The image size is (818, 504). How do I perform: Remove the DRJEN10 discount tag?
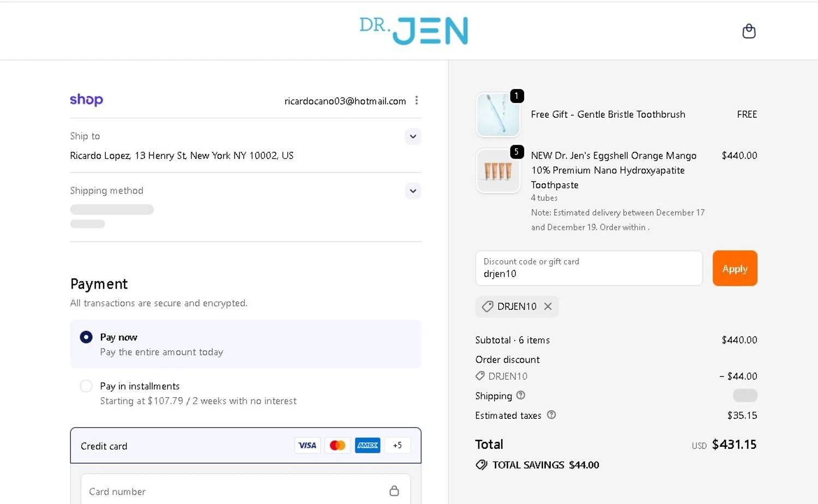[548, 307]
